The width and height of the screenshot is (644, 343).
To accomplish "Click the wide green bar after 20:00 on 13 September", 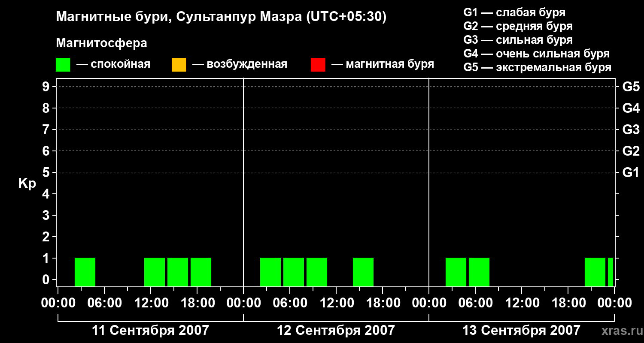I will tap(595, 272).
